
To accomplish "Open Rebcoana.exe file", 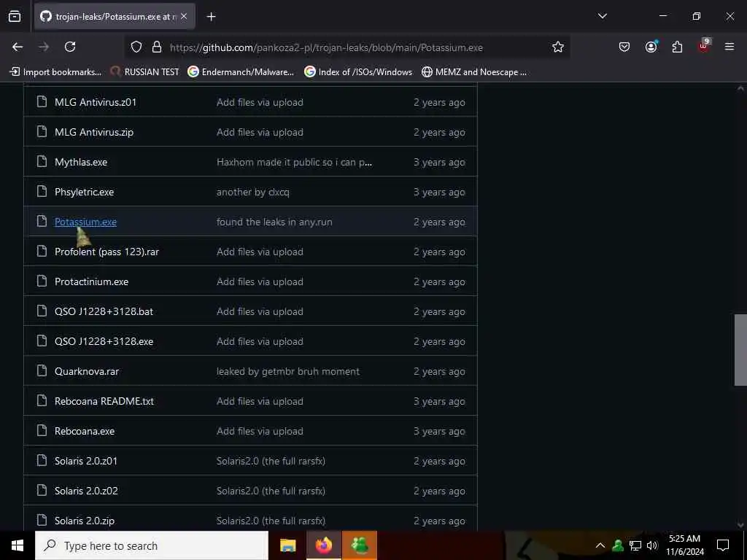I will pyautogui.click(x=85, y=432).
